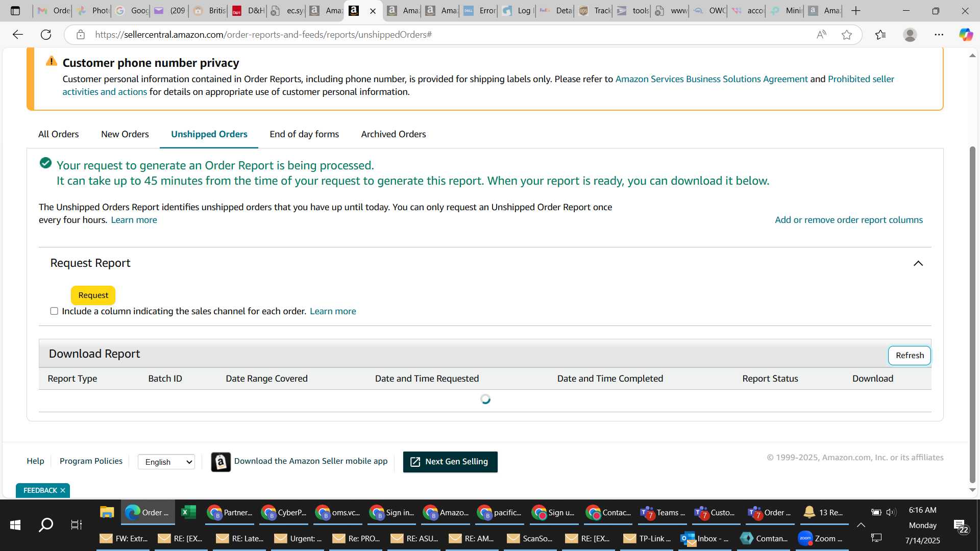Switch to the All Orders tab
The image size is (980, 551).
pos(58,134)
